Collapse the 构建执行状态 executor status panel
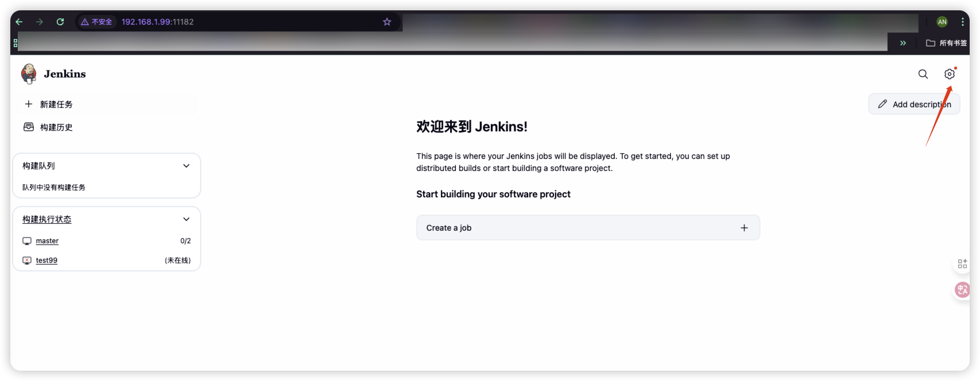Viewport: 980px width, 381px height. [x=186, y=219]
